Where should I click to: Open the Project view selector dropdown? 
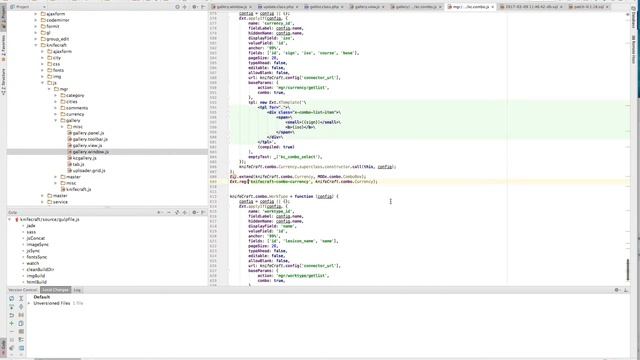point(44,7)
